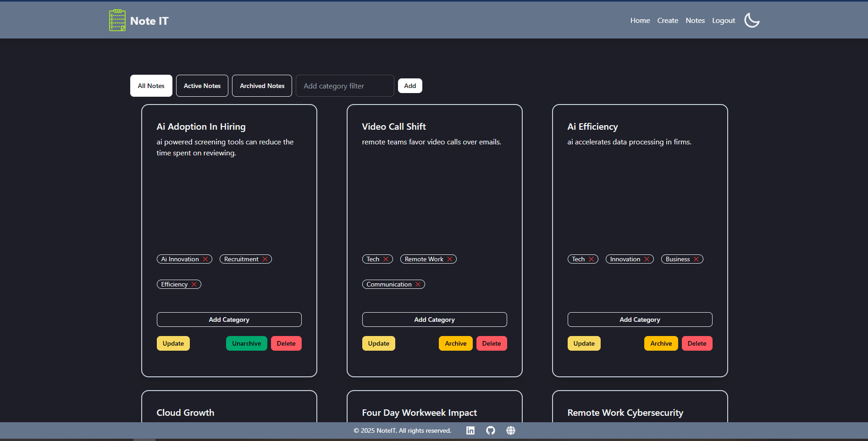Select the All Notes filter
Viewport: 868px width, 441px height.
151,86
